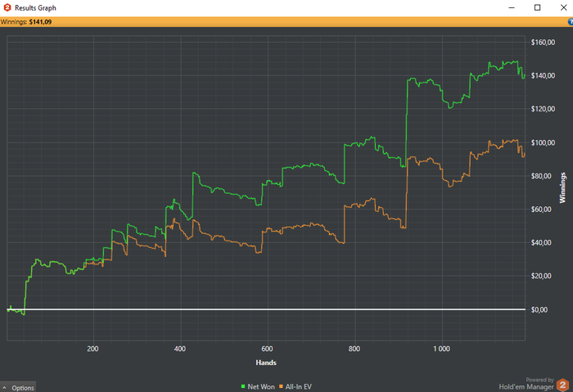This screenshot has height=392, width=573.
Task: Click the $140,00 y-axis label
Action: pyautogui.click(x=543, y=75)
